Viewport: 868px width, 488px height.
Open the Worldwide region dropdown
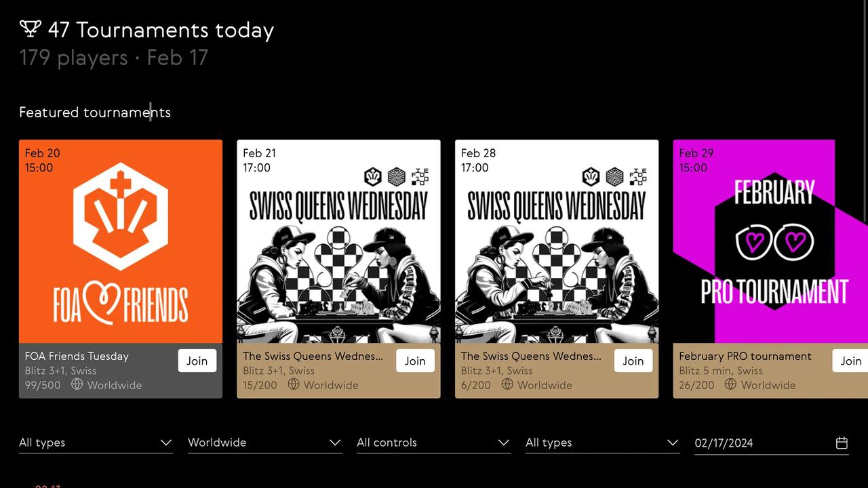(x=264, y=443)
